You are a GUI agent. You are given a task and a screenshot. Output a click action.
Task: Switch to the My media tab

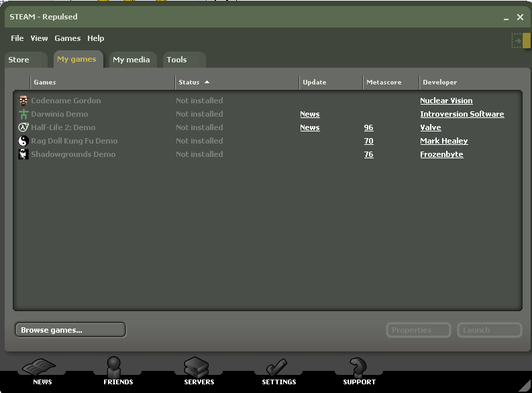tap(131, 60)
